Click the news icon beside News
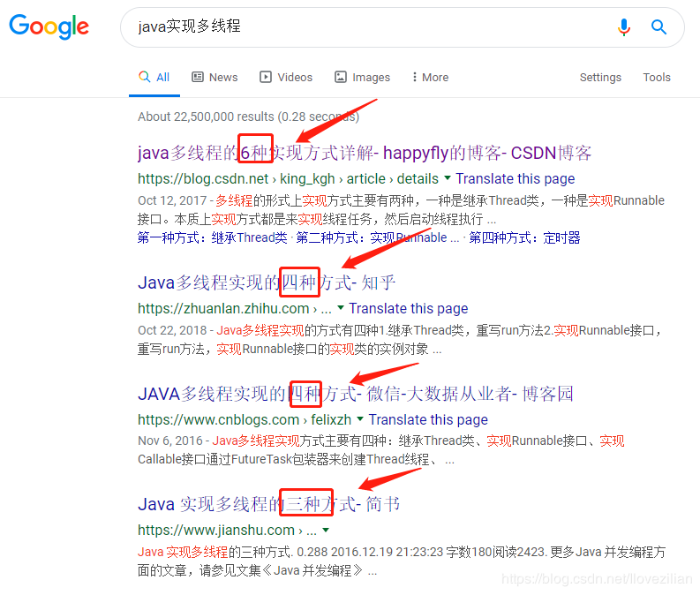Screen dimensions: 700x595 (198, 77)
